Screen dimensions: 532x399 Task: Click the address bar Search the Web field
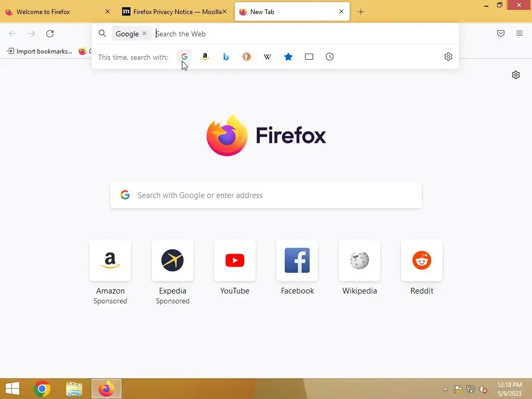(303, 34)
